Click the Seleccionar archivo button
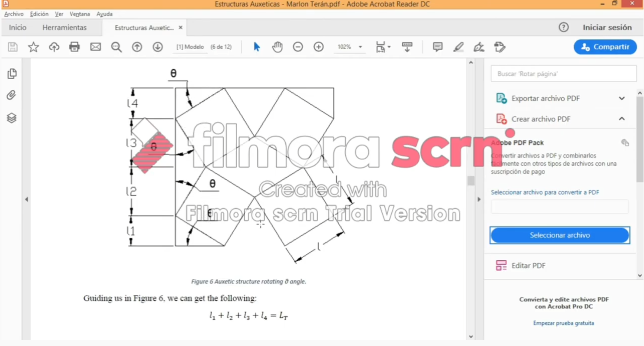This screenshot has width=644, height=346. (560, 235)
